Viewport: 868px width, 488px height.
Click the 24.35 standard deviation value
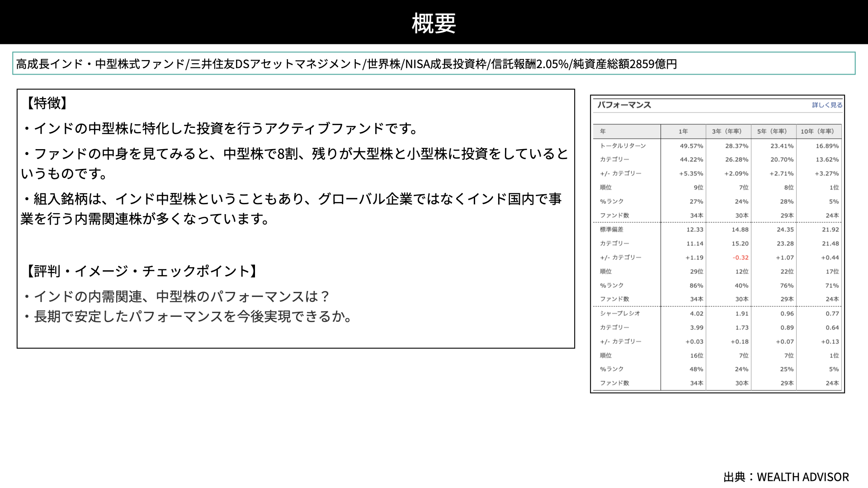point(785,230)
